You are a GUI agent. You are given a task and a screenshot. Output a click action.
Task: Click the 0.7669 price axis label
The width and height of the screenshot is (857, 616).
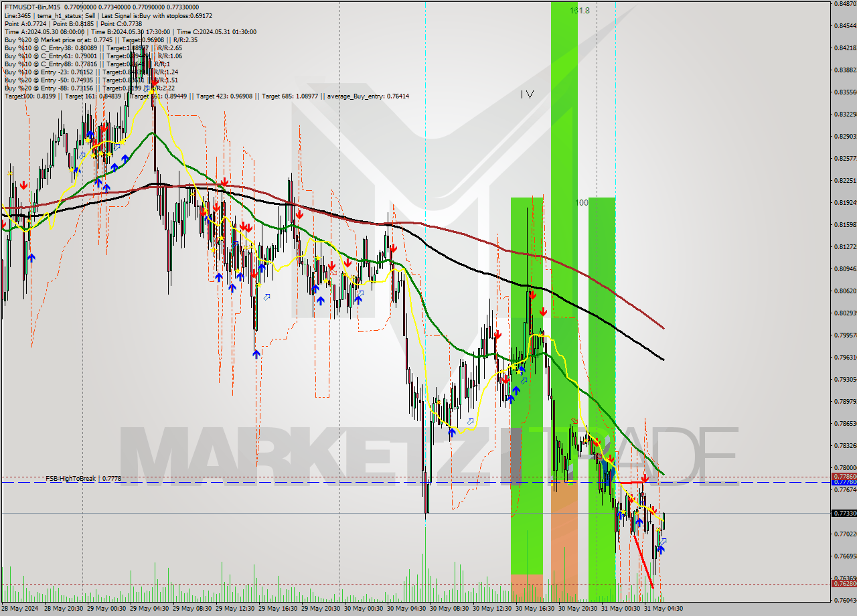click(x=845, y=556)
